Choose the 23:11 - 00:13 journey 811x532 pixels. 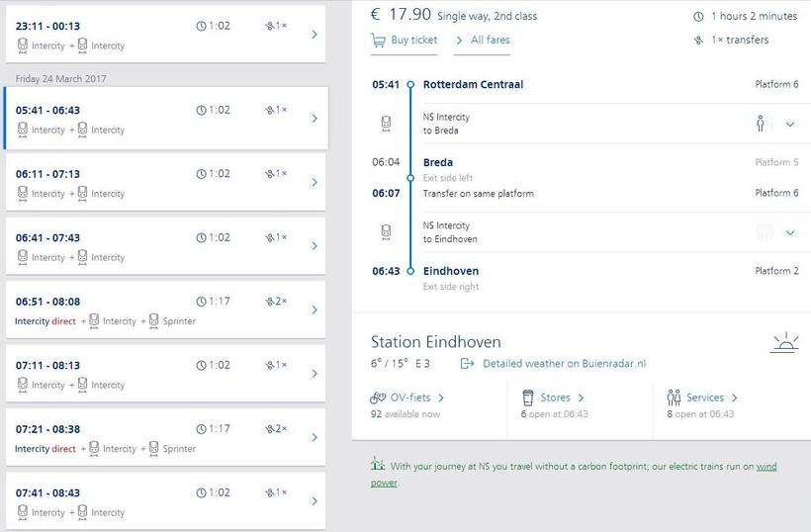165,35
